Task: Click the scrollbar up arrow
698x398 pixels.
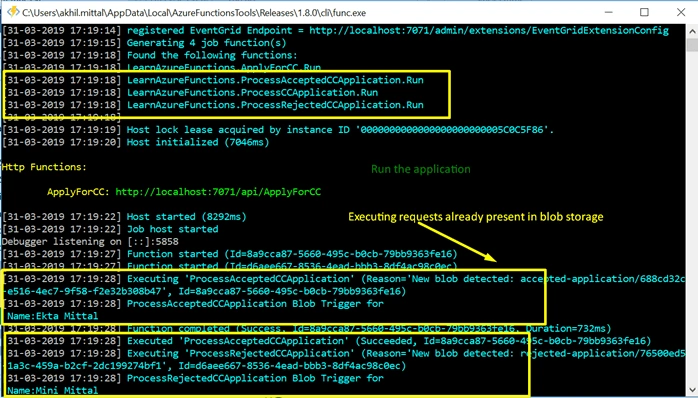Action: click(692, 31)
